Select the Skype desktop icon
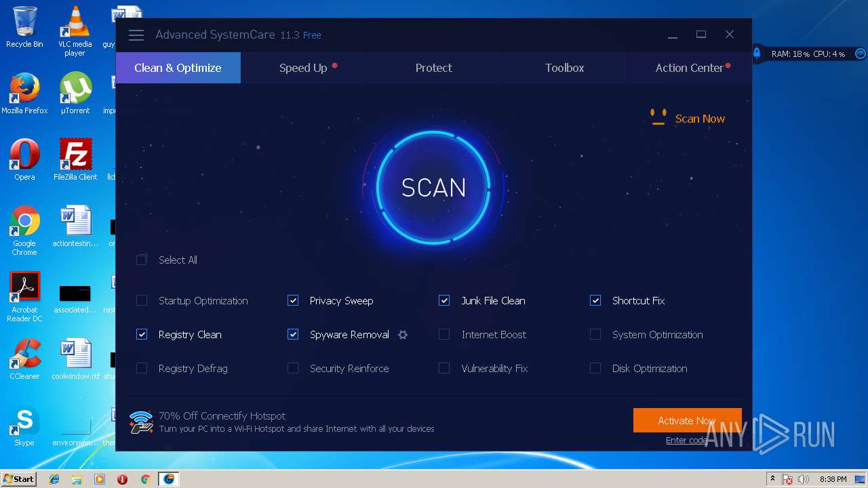Image resolution: width=868 pixels, height=488 pixels. (x=24, y=426)
